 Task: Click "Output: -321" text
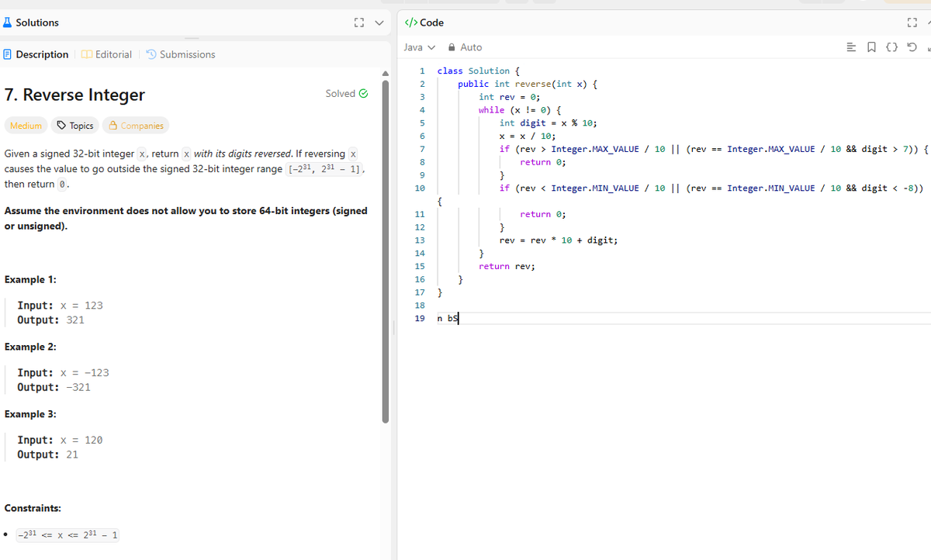coord(54,387)
